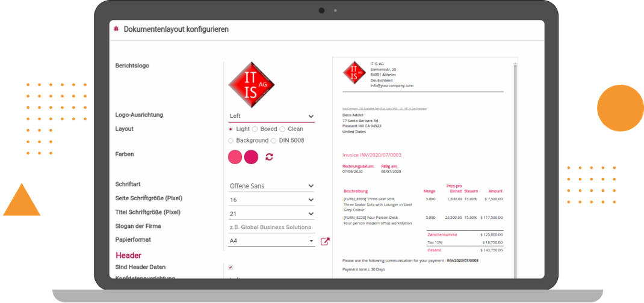Select the Background layout option
This screenshot has height=303, width=644.
click(231, 141)
